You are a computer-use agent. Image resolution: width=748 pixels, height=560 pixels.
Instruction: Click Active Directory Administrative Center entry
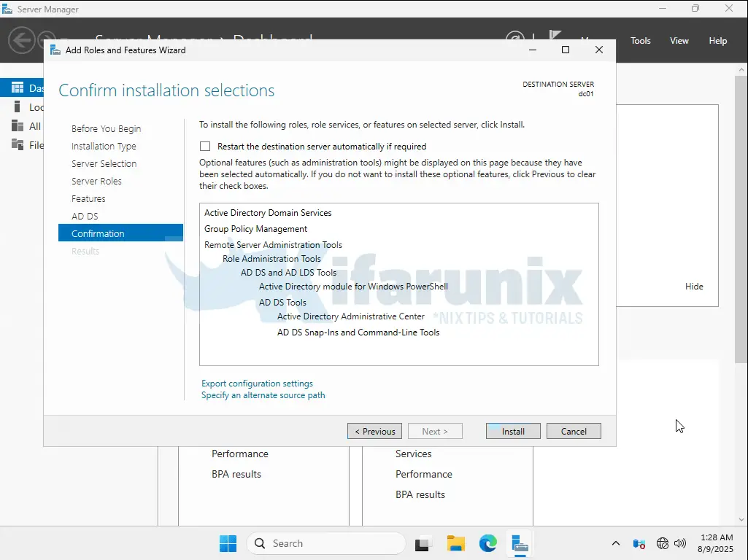tap(350, 316)
